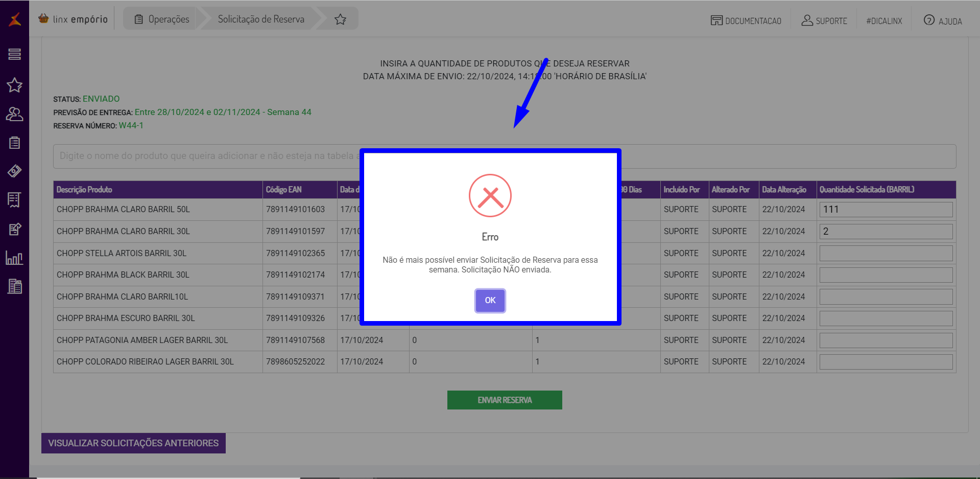Open favorites star in the sidebar
The image size is (980, 479).
(15, 85)
